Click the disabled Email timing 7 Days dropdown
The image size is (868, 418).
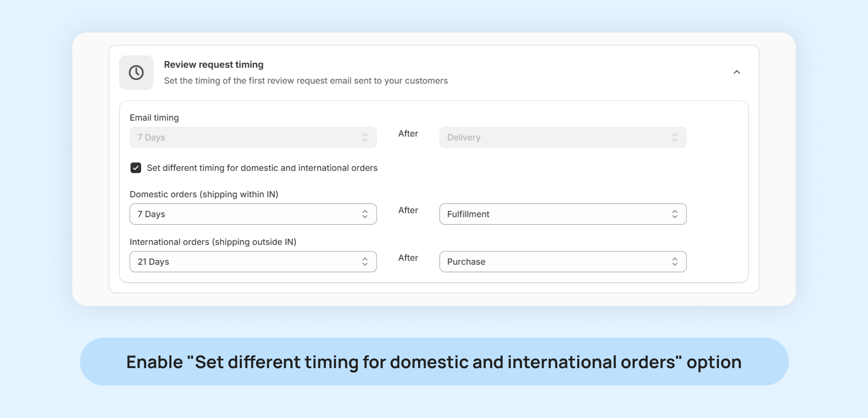pos(246,137)
